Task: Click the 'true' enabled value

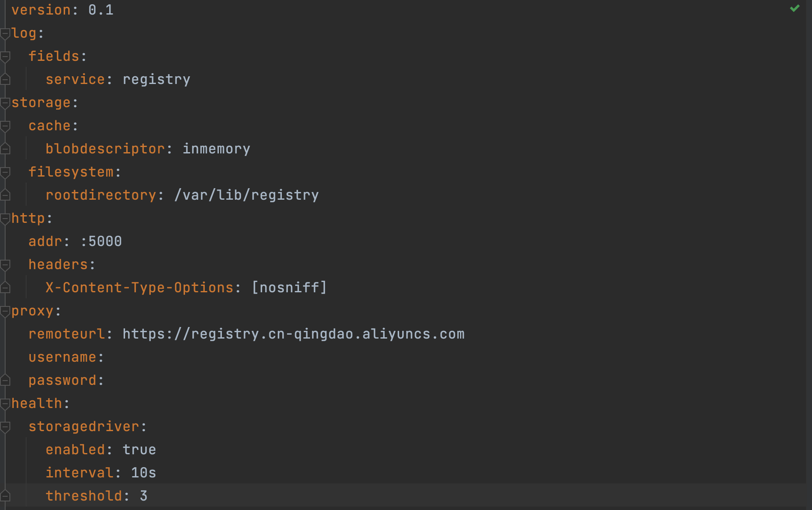Action: (x=140, y=450)
